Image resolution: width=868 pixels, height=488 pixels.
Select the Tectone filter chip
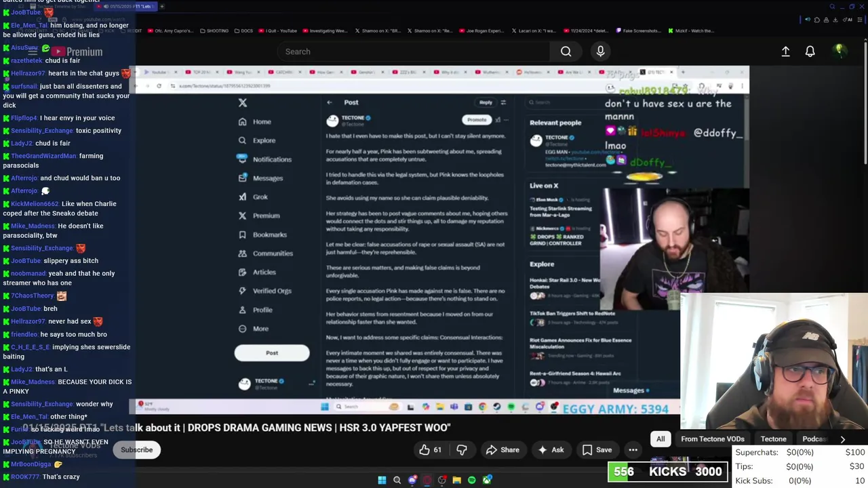click(x=773, y=439)
